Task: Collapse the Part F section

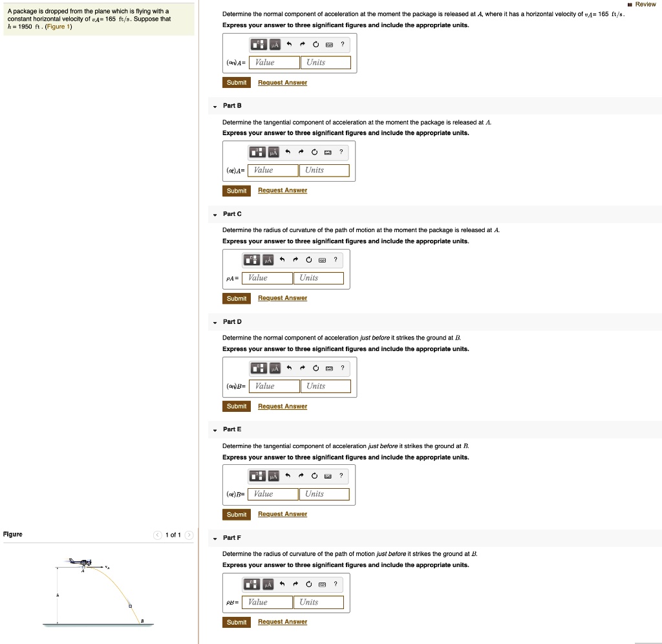Action: [215, 539]
